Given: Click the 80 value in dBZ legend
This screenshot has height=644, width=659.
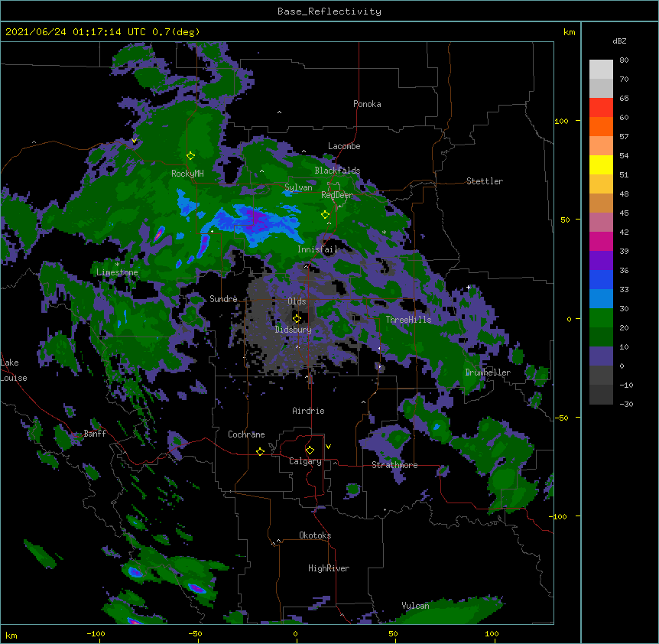Looking at the screenshot, I should tap(624, 60).
